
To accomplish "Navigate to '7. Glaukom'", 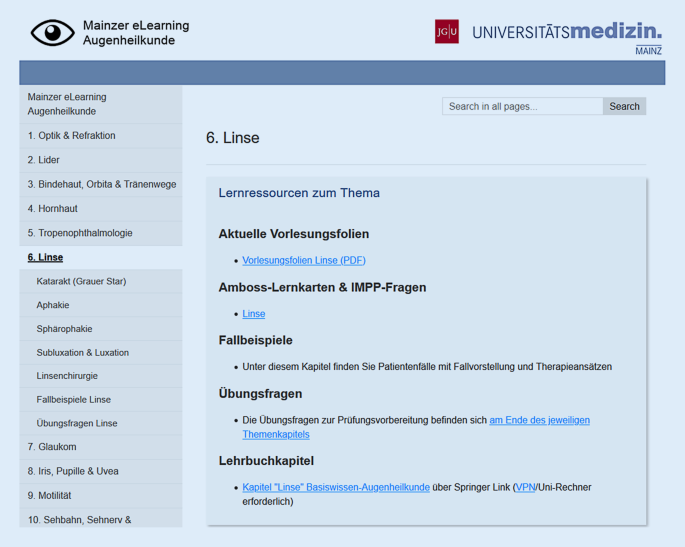I will pyautogui.click(x=101, y=447).
